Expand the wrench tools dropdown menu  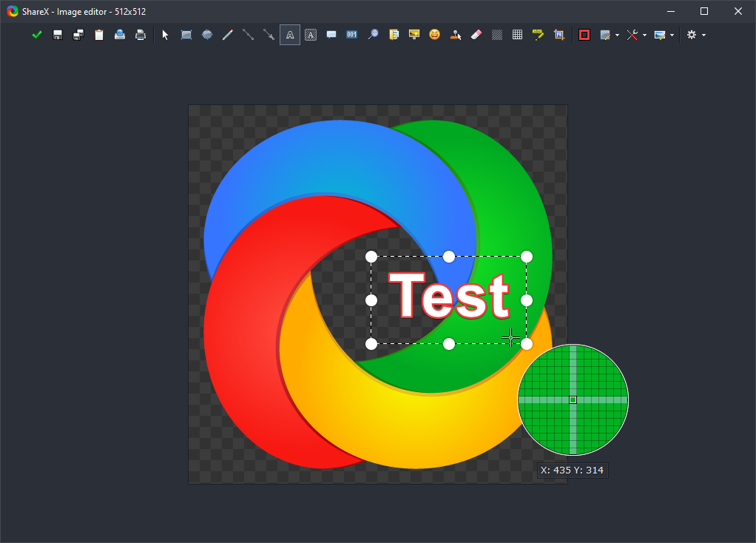[x=635, y=35]
